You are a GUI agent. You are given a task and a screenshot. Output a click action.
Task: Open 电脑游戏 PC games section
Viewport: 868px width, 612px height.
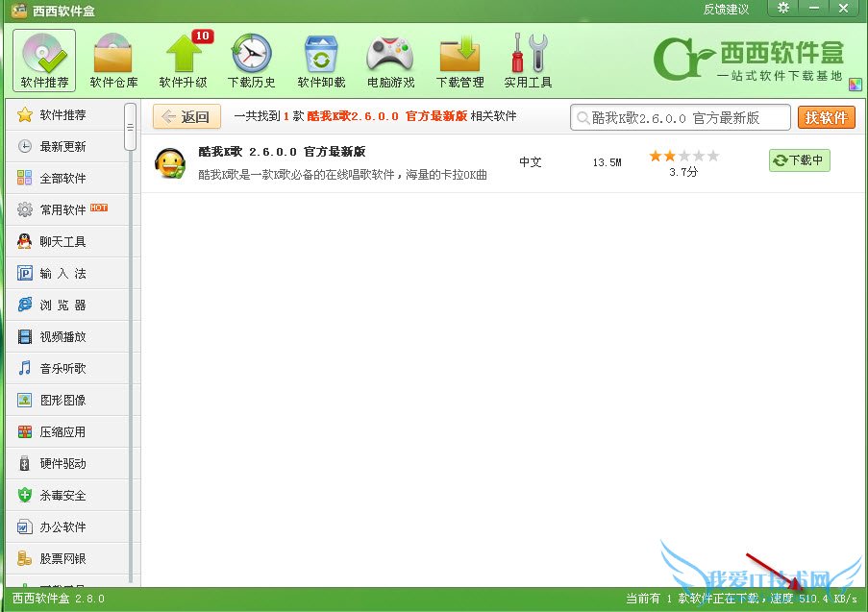coord(391,61)
